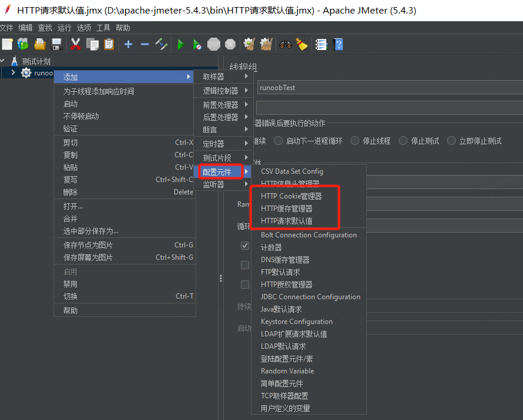
Task: Click the Help question mark icon
Action: click(338, 44)
